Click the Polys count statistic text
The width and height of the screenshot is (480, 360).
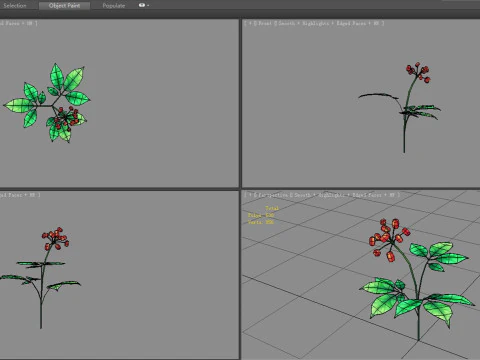pos(261,215)
